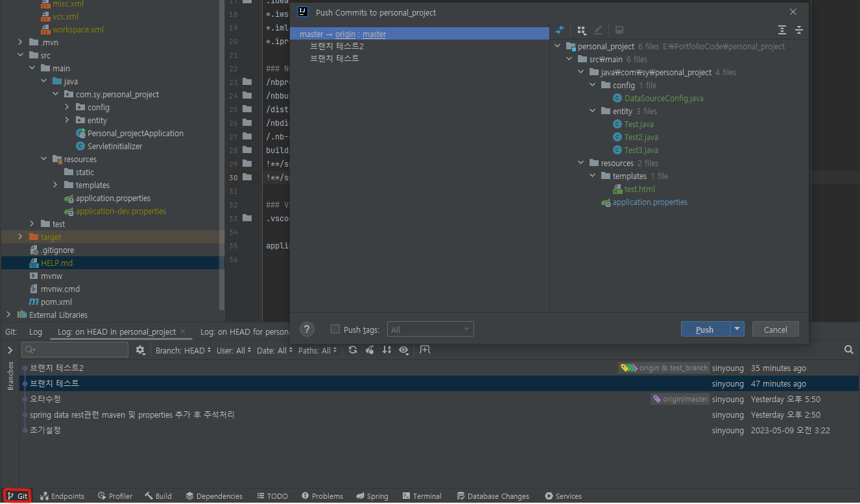The width and height of the screenshot is (860, 504).
Task: Select test.html in push dialog
Action: pyautogui.click(x=639, y=189)
